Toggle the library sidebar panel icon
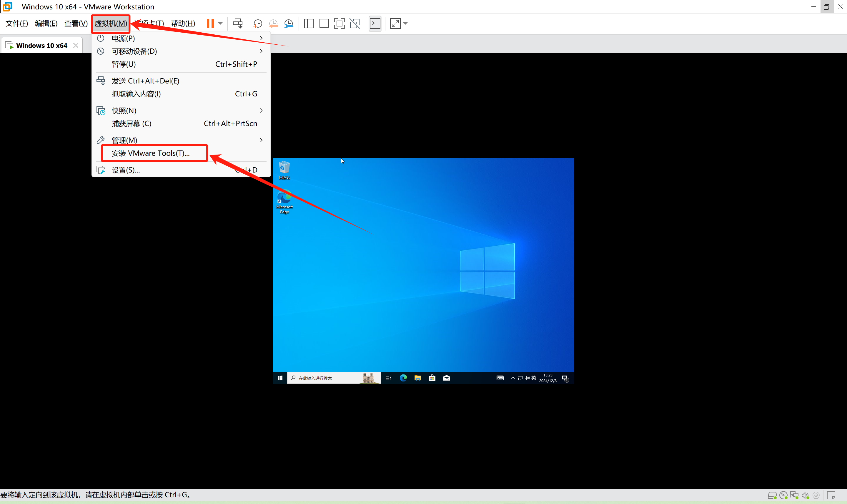 point(309,24)
